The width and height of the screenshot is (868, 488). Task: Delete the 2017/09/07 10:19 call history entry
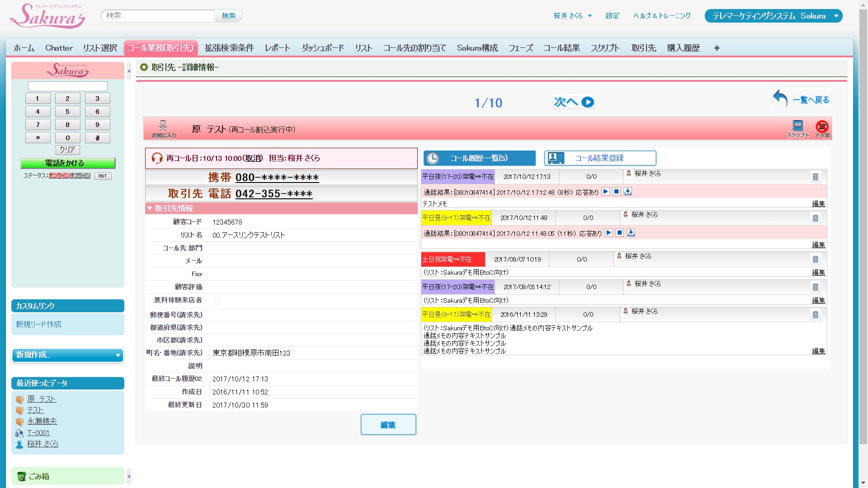[815, 259]
